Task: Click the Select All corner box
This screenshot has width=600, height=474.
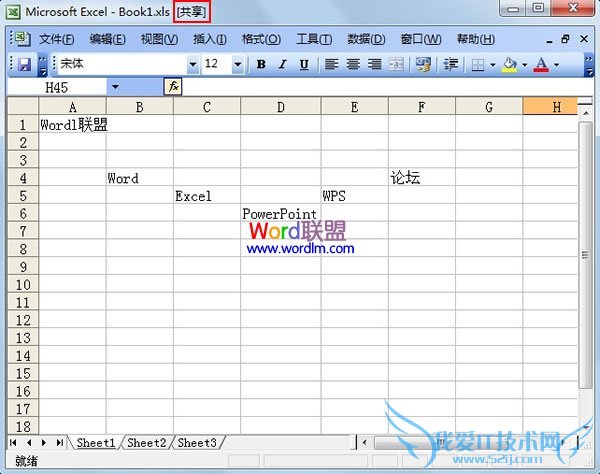Action: 23,106
